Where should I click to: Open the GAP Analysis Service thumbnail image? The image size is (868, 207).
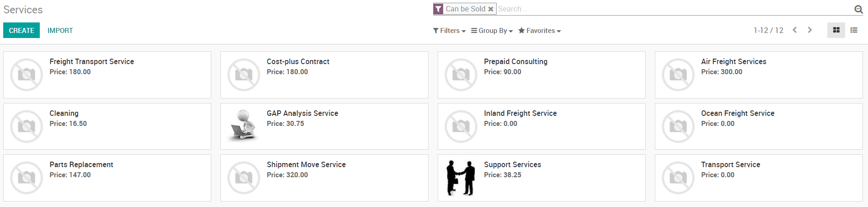tap(243, 126)
